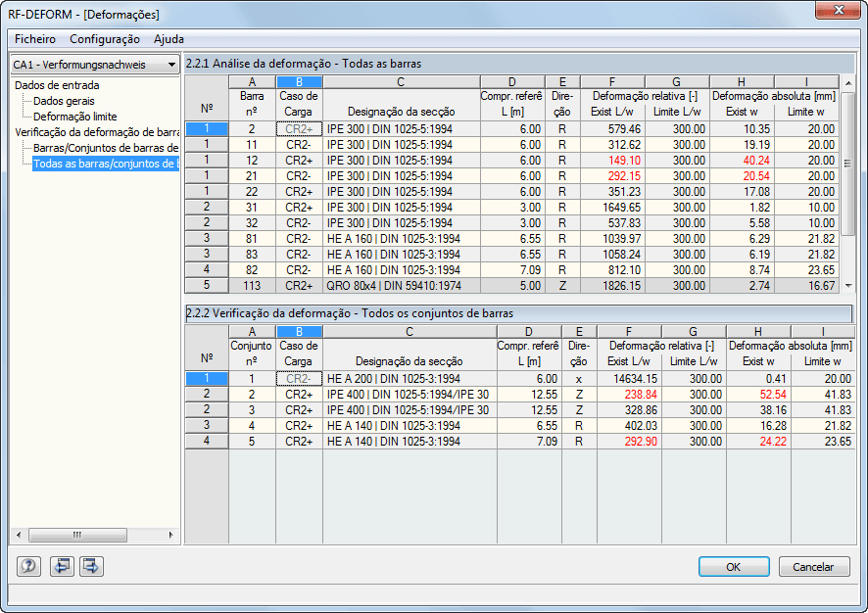
Task: Click 17.08 Exist w for barra 22
Action: (x=742, y=192)
